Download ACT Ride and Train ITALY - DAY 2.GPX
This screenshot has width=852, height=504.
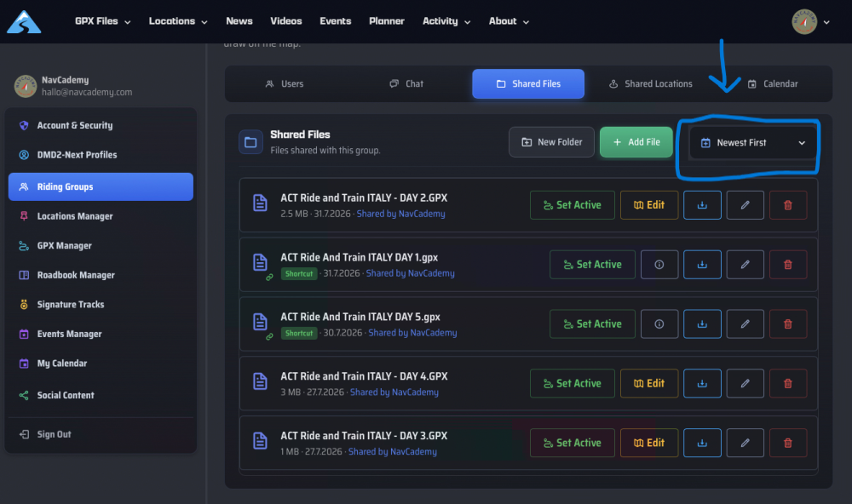702,204
